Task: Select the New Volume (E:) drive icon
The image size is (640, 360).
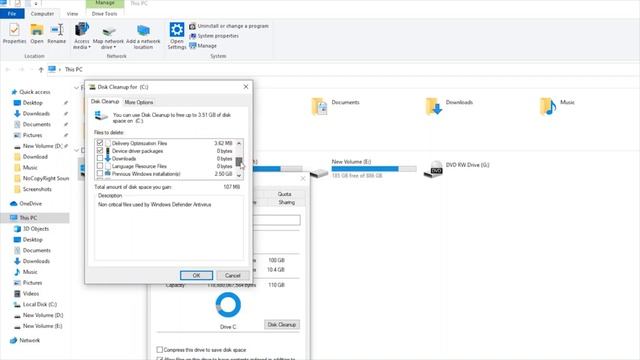Action: pyautogui.click(x=319, y=173)
